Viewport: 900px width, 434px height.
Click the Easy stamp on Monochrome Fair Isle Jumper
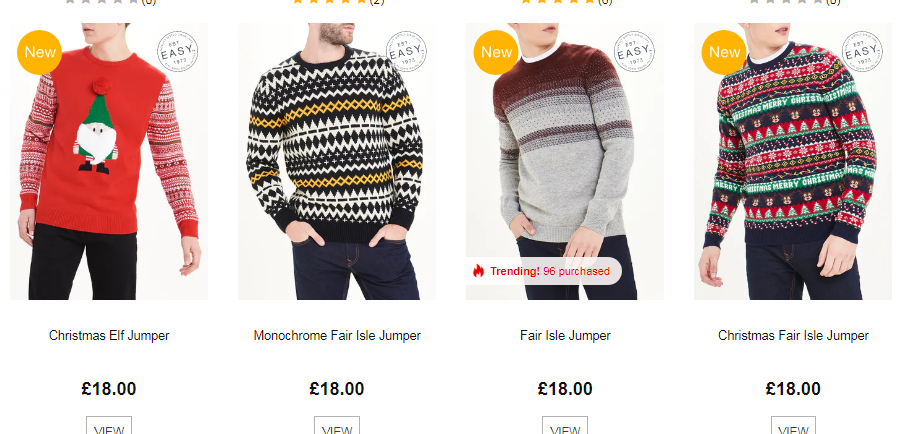(406, 51)
